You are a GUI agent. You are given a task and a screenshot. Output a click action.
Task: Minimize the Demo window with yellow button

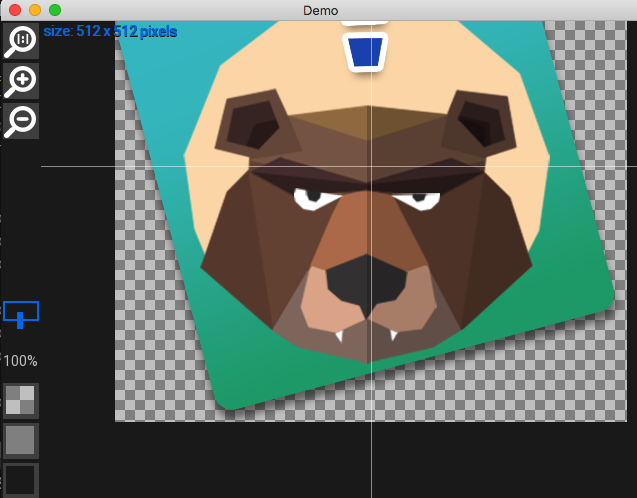[34, 10]
